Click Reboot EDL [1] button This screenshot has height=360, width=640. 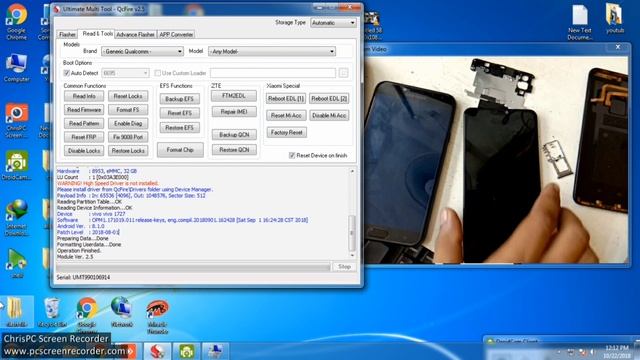(286, 99)
